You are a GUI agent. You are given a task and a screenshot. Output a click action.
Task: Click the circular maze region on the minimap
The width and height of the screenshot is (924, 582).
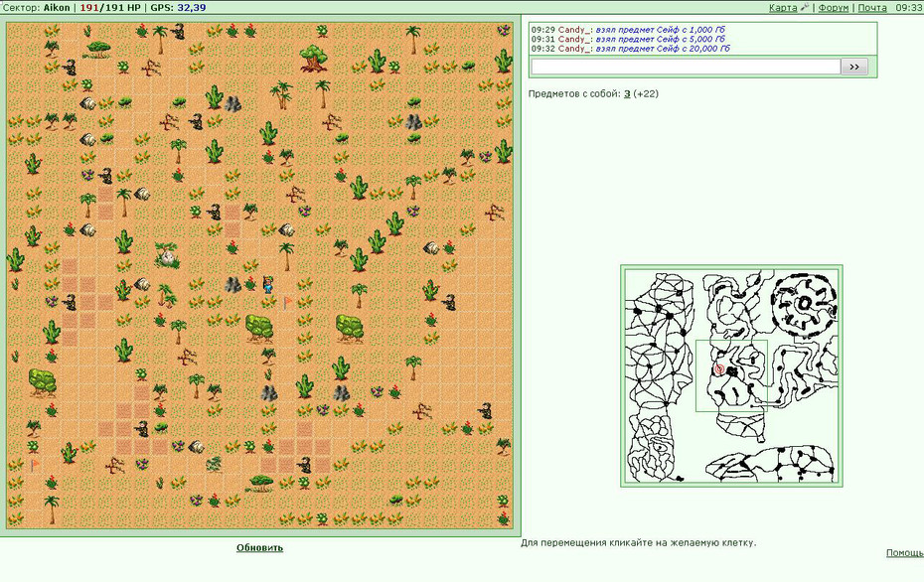804,305
